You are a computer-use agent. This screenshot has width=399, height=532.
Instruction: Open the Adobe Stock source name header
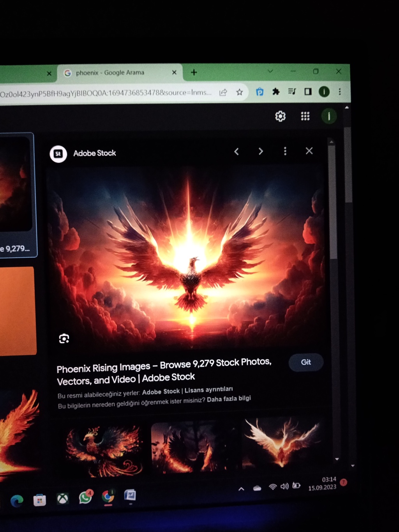click(x=95, y=153)
